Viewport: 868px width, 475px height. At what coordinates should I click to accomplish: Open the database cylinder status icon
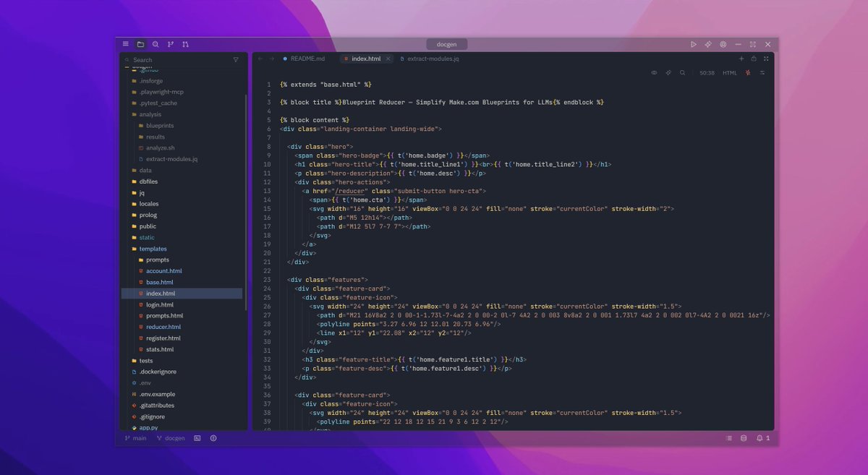pos(744,438)
